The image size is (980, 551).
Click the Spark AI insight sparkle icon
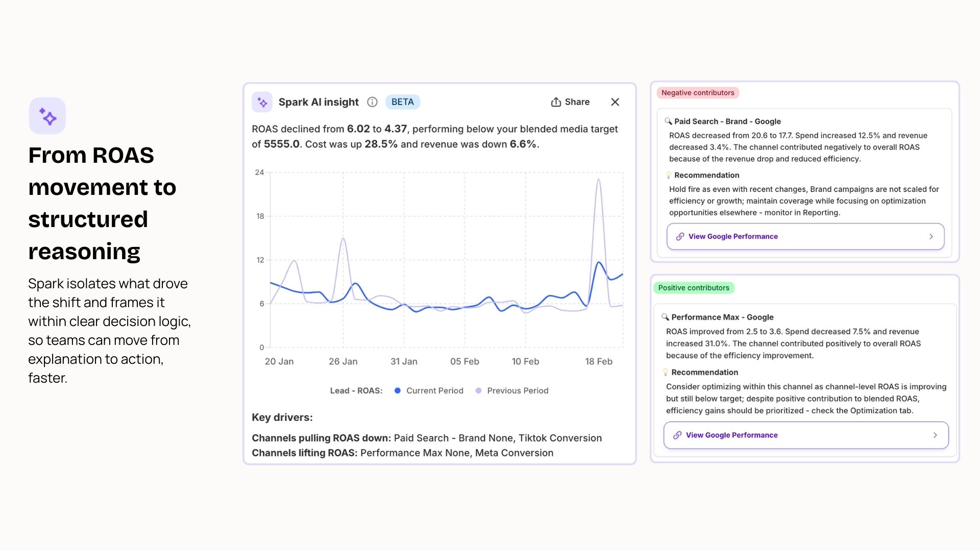pos(262,103)
